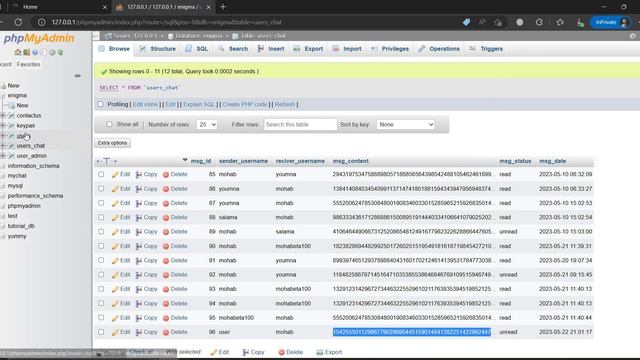Viewport: 640px width, 360px height.
Task: Close the phpMyAdmin browser tab
Action: (x=209, y=7)
